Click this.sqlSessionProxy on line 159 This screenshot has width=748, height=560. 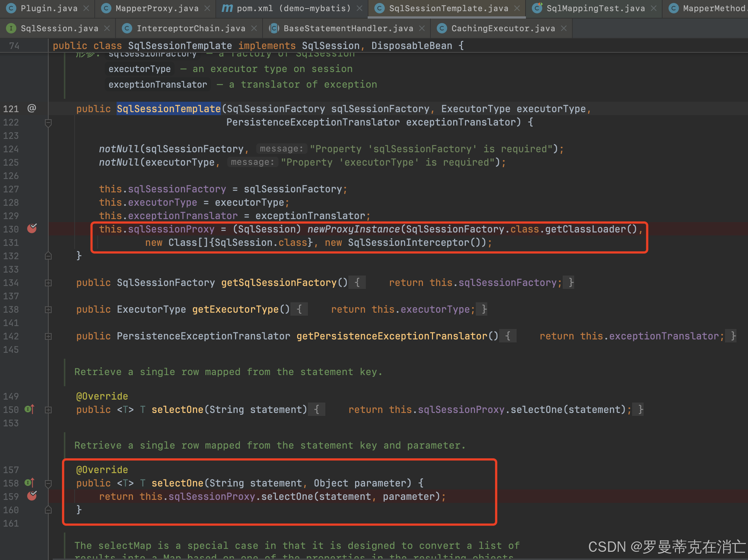point(197,496)
